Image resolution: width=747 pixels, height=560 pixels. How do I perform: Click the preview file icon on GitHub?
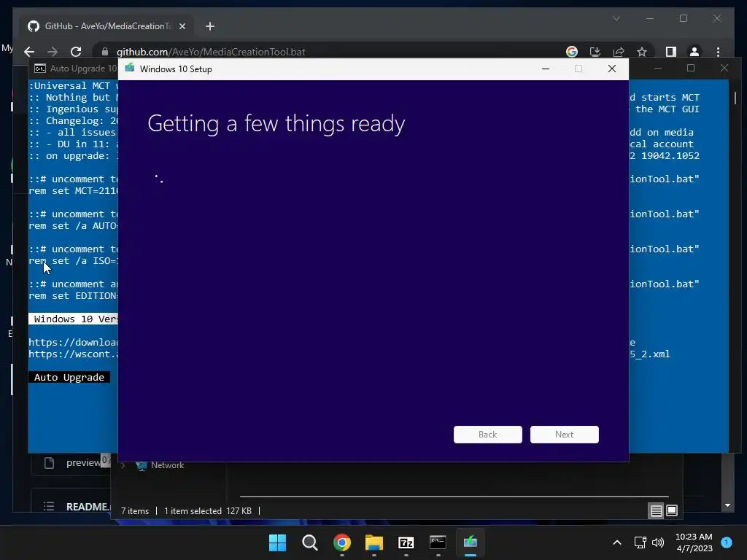49,463
